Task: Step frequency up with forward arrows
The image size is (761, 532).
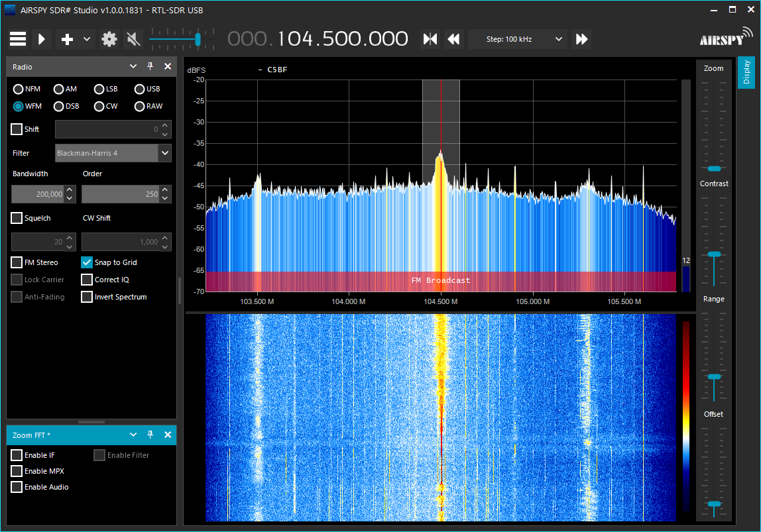Action: point(581,39)
